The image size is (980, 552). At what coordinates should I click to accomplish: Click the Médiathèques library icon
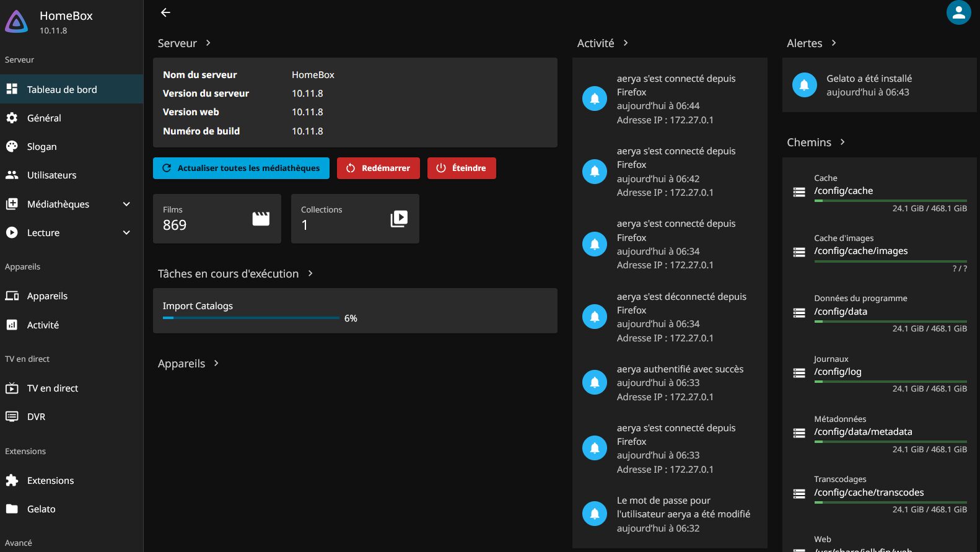12,204
